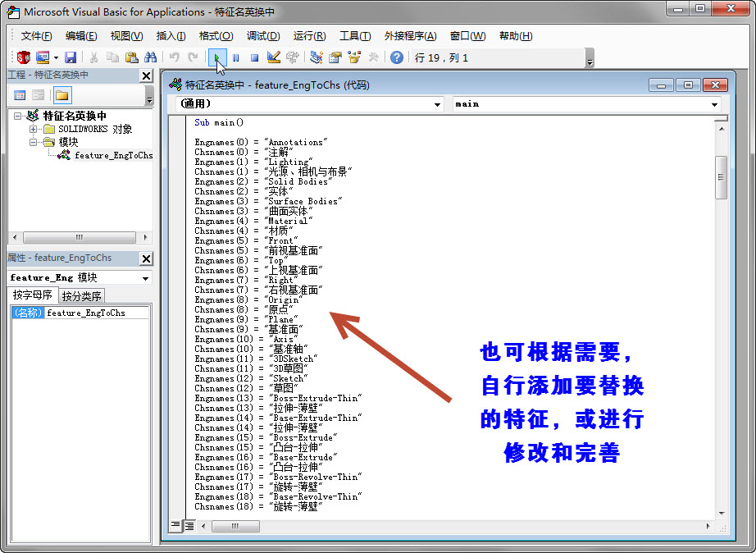Minimize the feature_EngToChs code window
Image resolution: width=756 pixels, height=553 pixels.
(661, 85)
